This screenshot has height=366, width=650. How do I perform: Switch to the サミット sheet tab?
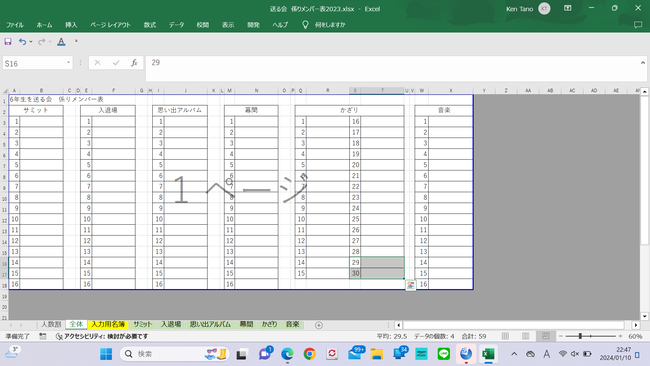pyautogui.click(x=143, y=325)
